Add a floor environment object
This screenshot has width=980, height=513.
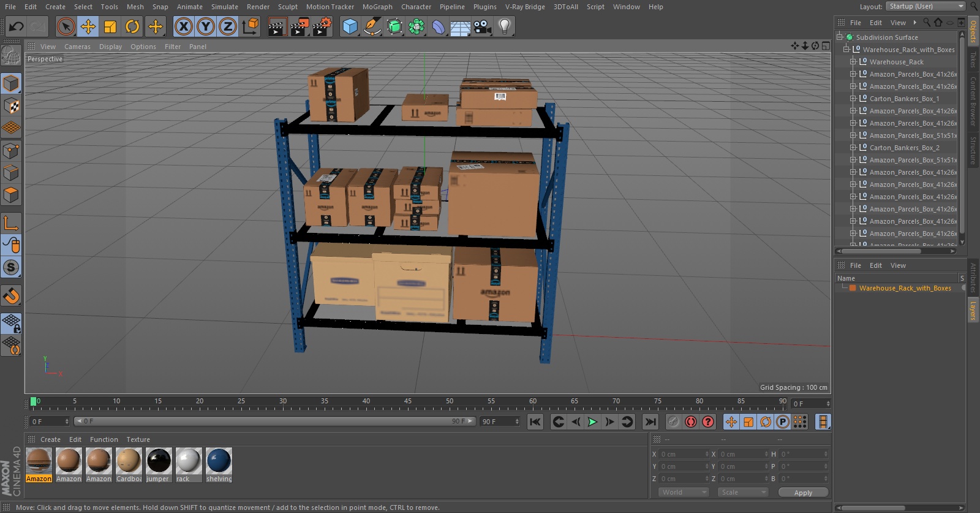(x=461, y=26)
